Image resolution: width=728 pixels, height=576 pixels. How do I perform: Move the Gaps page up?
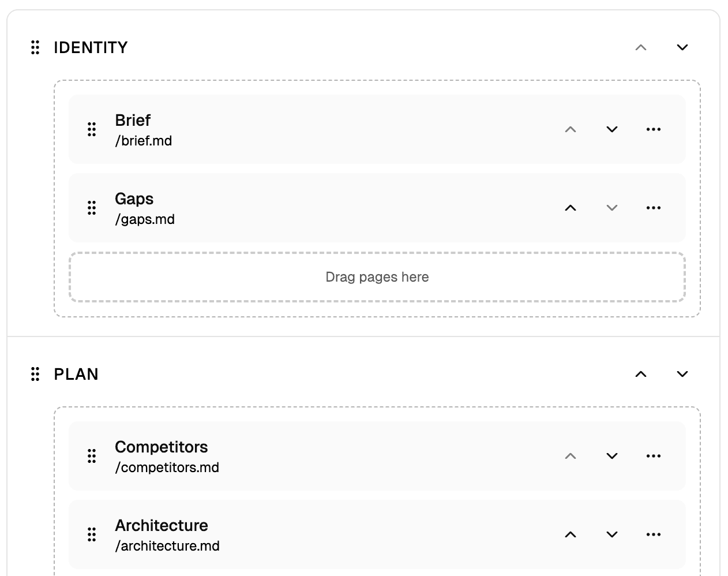[x=570, y=207]
